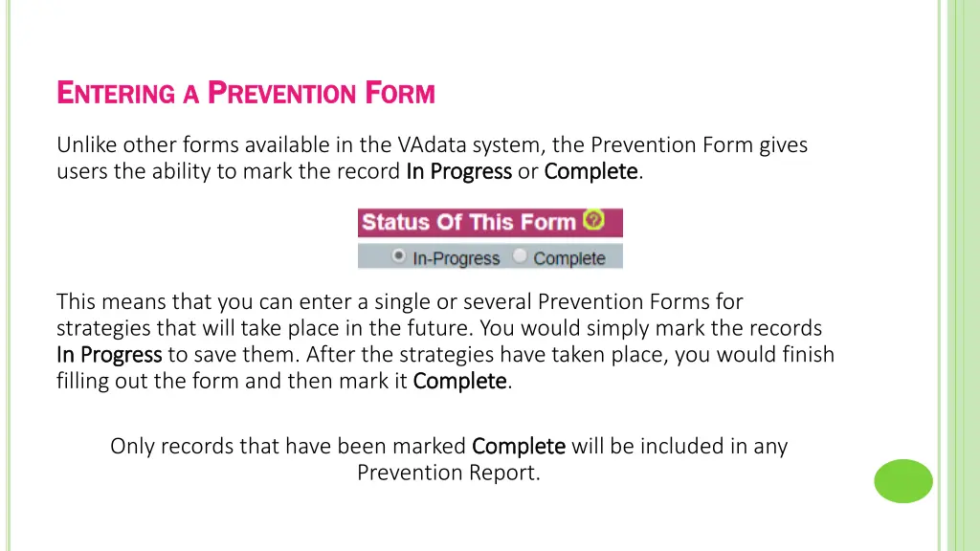980x551 pixels.
Task: Click bold In Progress before 'to save them'
Action: click(x=109, y=355)
